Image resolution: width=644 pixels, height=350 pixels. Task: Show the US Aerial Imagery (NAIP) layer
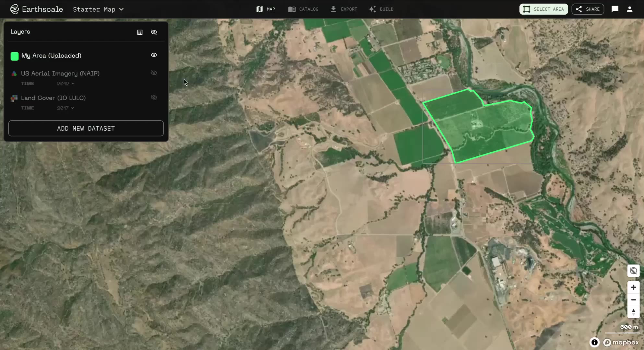154,73
